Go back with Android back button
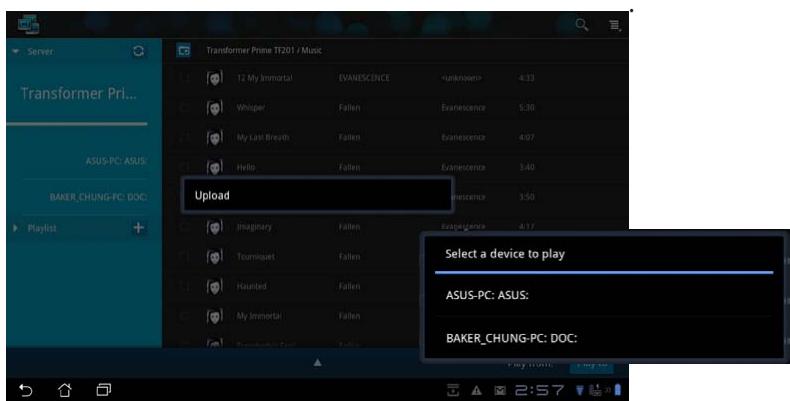Screen dimensions: 790x401 click(25, 390)
